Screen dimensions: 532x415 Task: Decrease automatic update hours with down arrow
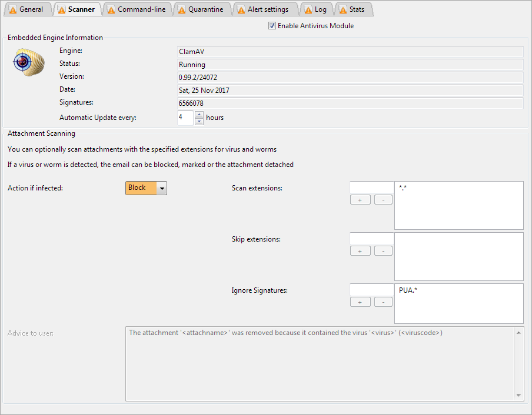pyautogui.click(x=199, y=121)
